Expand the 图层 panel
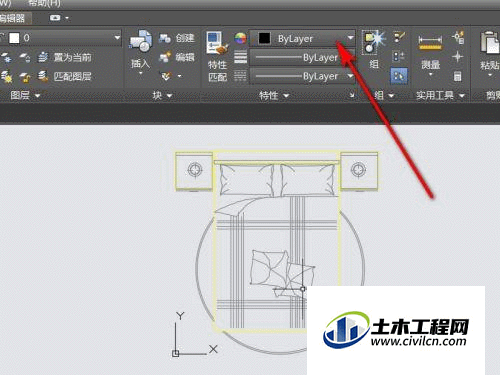Image resolution: width=500 pixels, height=375 pixels. pyautogui.click(x=25, y=96)
